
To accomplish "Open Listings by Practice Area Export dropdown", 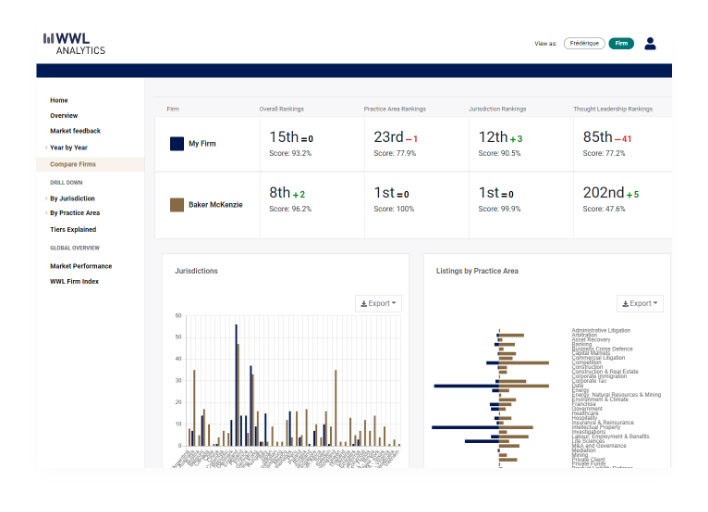I will pyautogui.click(x=639, y=303).
